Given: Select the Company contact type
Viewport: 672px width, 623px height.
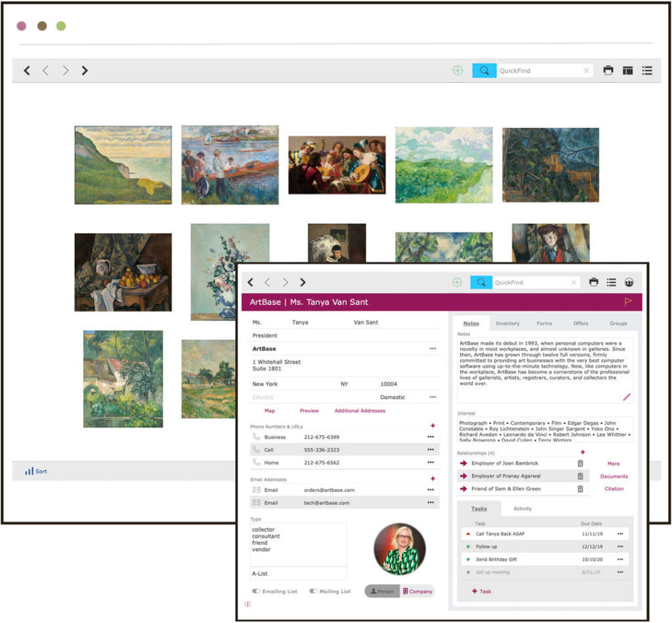Looking at the screenshot, I should tap(417, 591).
